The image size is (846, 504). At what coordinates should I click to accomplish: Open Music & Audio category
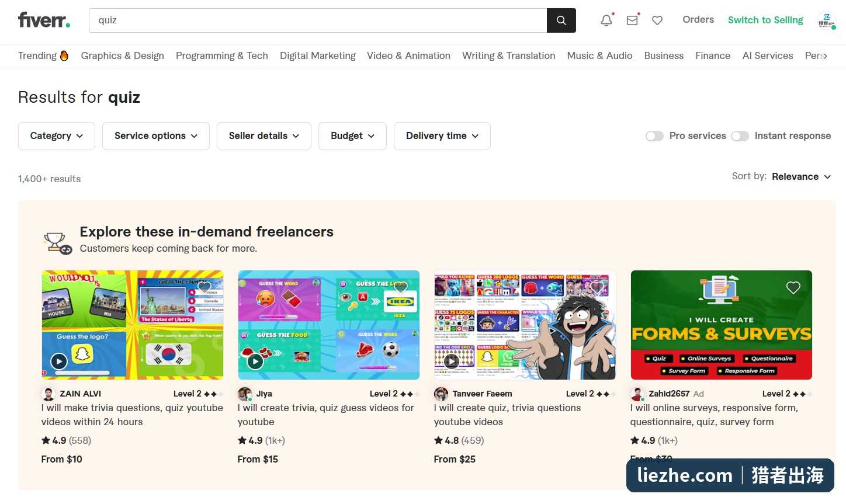pyautogui.click(x=599, y=55)
